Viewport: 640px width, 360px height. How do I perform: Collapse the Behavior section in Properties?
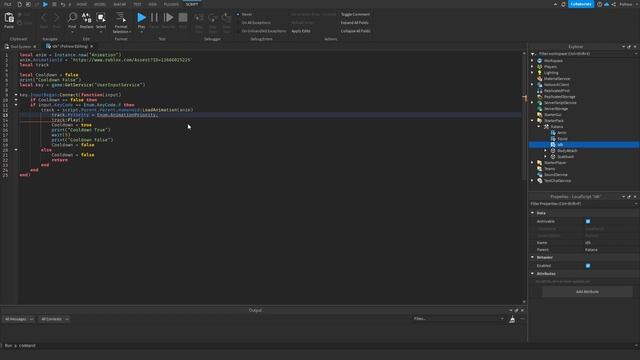tap(532, 257)
